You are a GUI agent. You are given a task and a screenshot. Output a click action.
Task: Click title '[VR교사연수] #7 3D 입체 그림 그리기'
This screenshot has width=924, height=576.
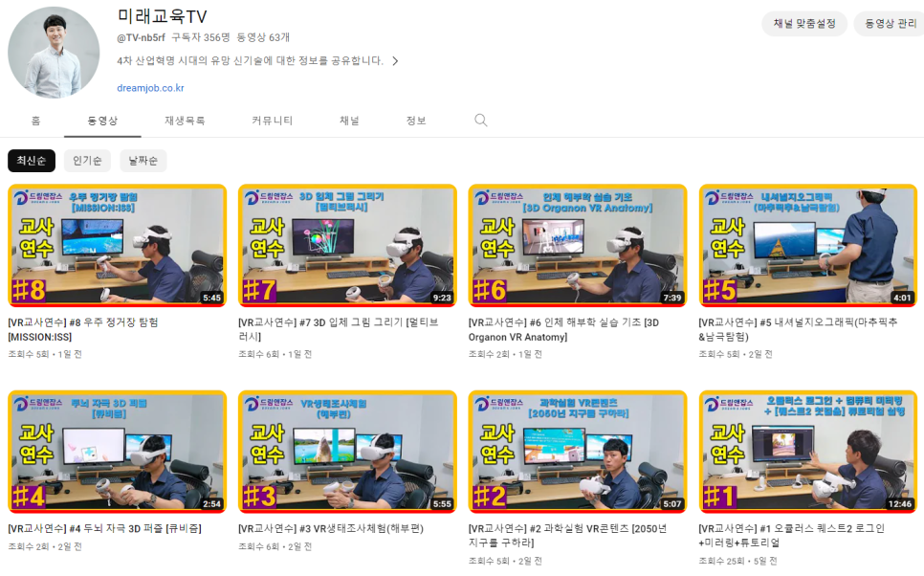(x=339, y=329)
